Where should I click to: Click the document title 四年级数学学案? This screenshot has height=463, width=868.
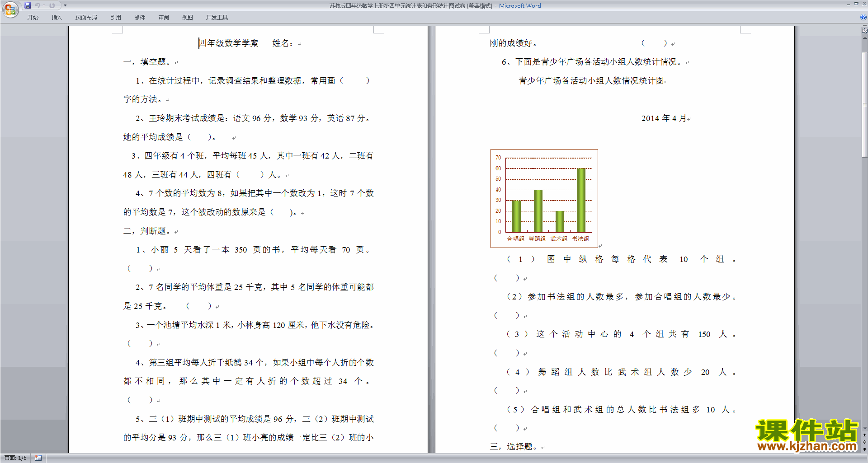(229, 43)
